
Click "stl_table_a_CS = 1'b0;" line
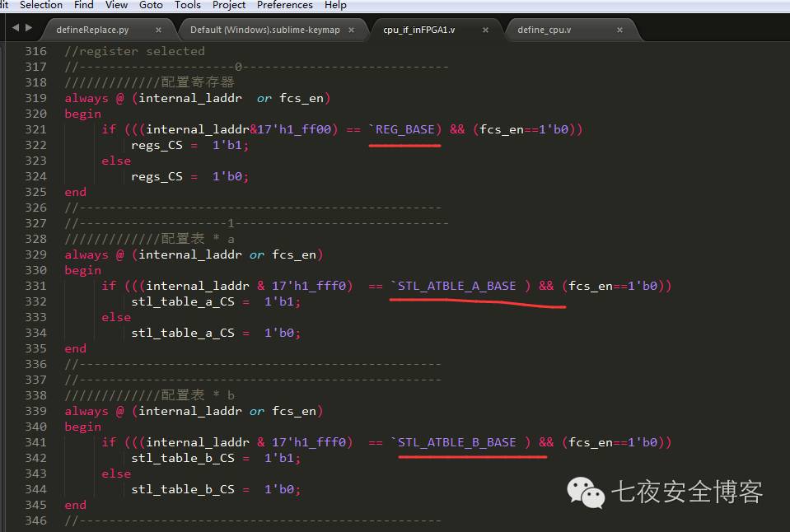click(216, 333)
